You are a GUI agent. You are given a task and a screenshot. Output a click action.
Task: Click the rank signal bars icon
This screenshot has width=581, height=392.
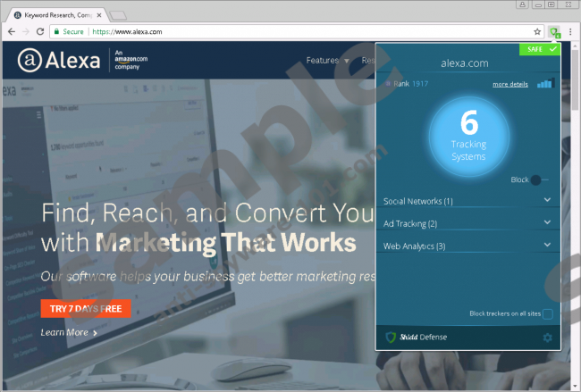click(545, 84)
